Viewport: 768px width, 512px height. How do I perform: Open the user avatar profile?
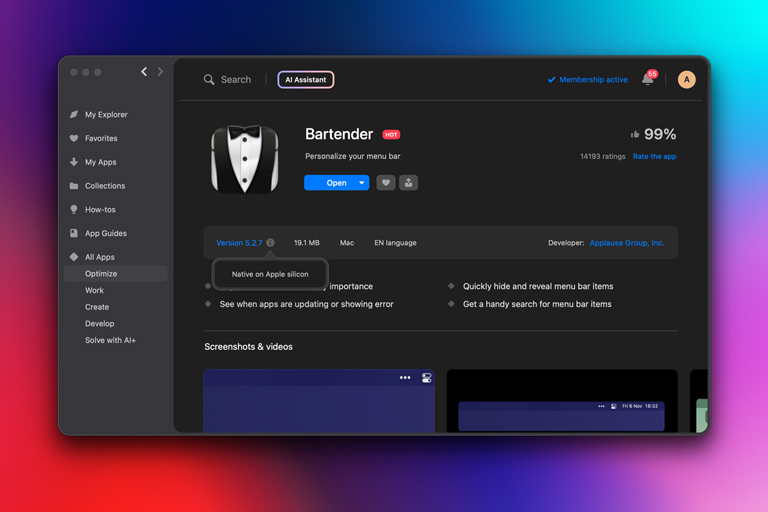[686, 79]
